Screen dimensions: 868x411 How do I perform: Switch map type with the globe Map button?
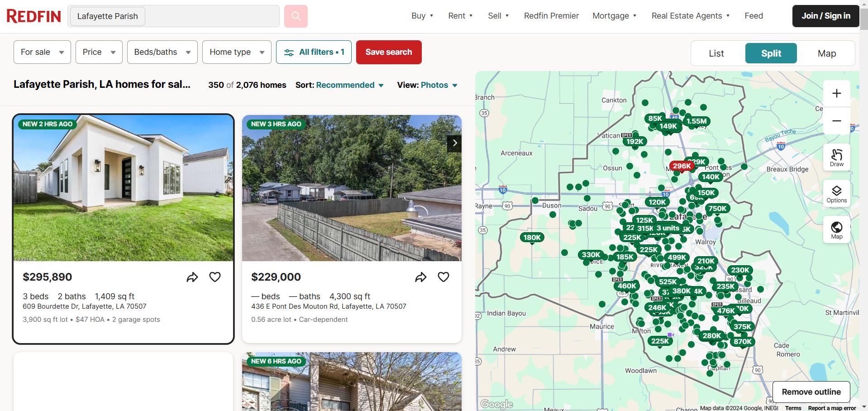(837, 229)
